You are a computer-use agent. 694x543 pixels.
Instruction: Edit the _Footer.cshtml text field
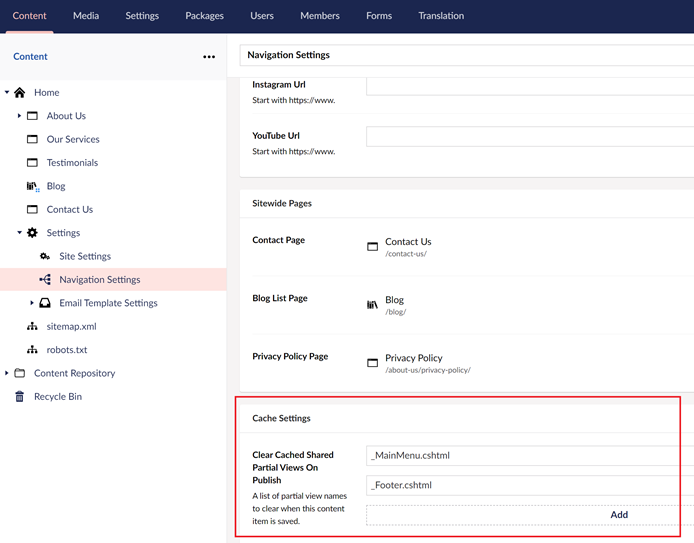(530, 485)
